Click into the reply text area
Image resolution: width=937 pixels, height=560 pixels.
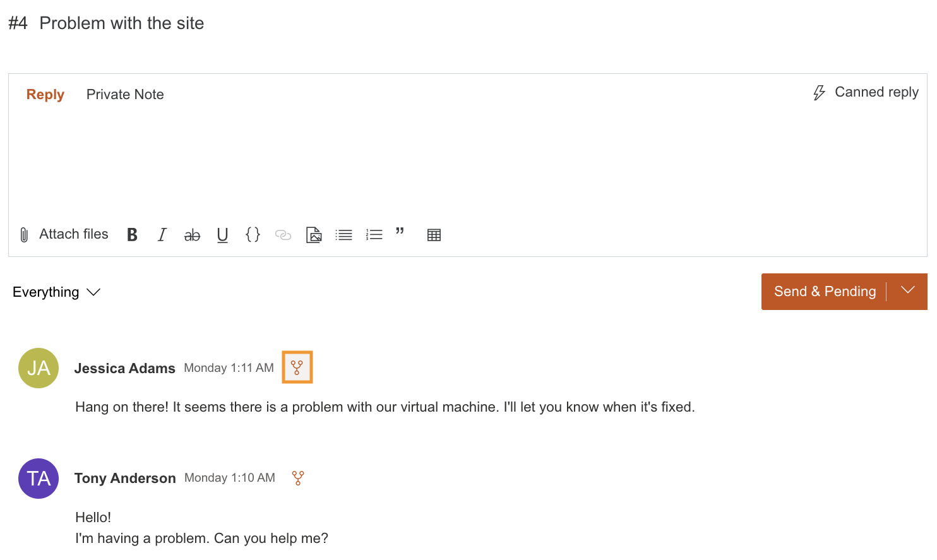click(x=467, y=164)
